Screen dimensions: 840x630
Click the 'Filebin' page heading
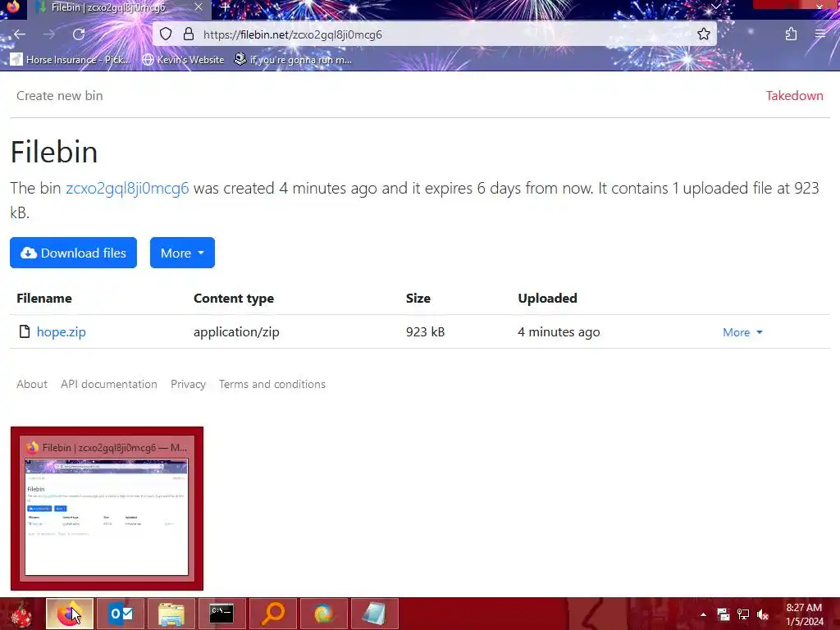click(x=54, y=152)
